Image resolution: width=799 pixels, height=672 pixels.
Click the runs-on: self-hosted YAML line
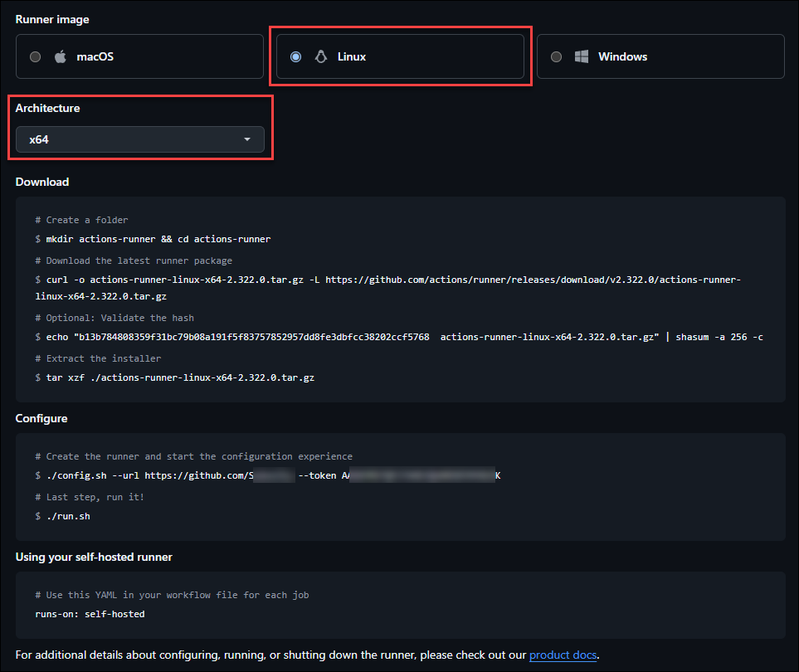click(x=90, y=614)
